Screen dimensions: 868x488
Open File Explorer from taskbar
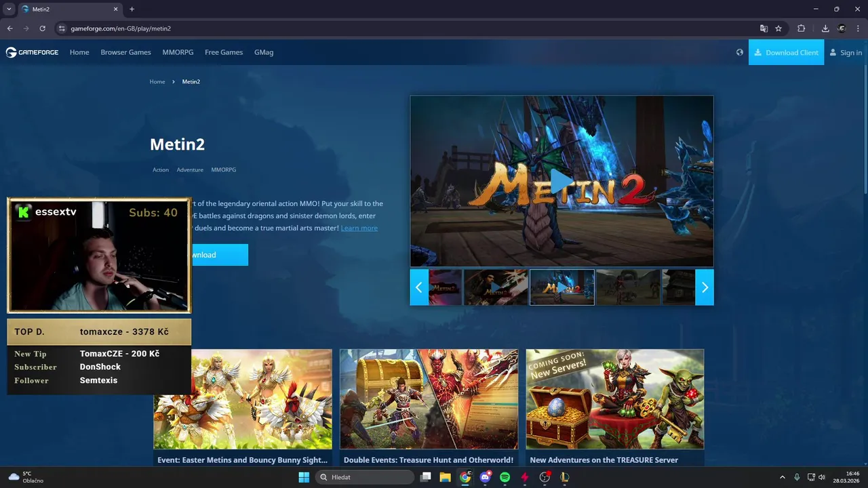pyautogui.click(x=446, y=477)
